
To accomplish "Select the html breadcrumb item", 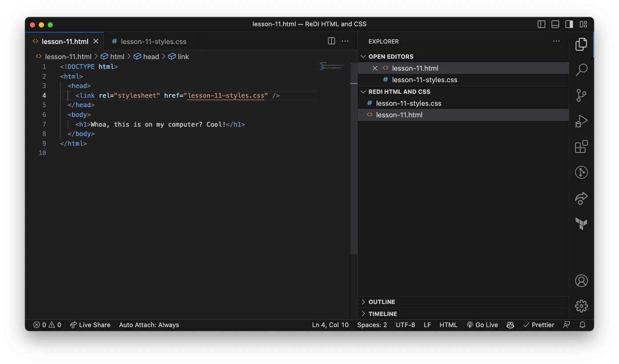I will pyautogui.click(x=113, y=56).
